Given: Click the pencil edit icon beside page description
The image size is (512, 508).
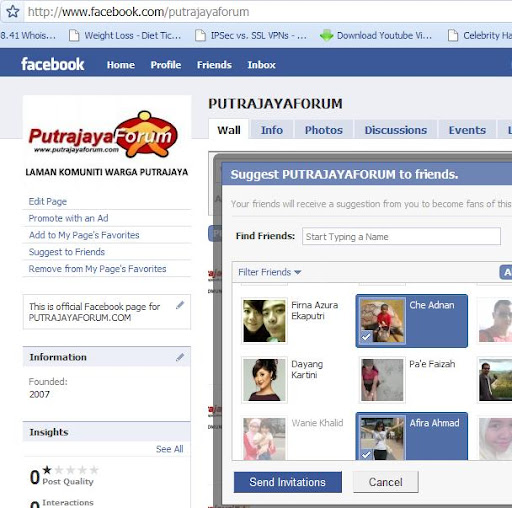Looking at the screenshot, I should click(180, 305).
